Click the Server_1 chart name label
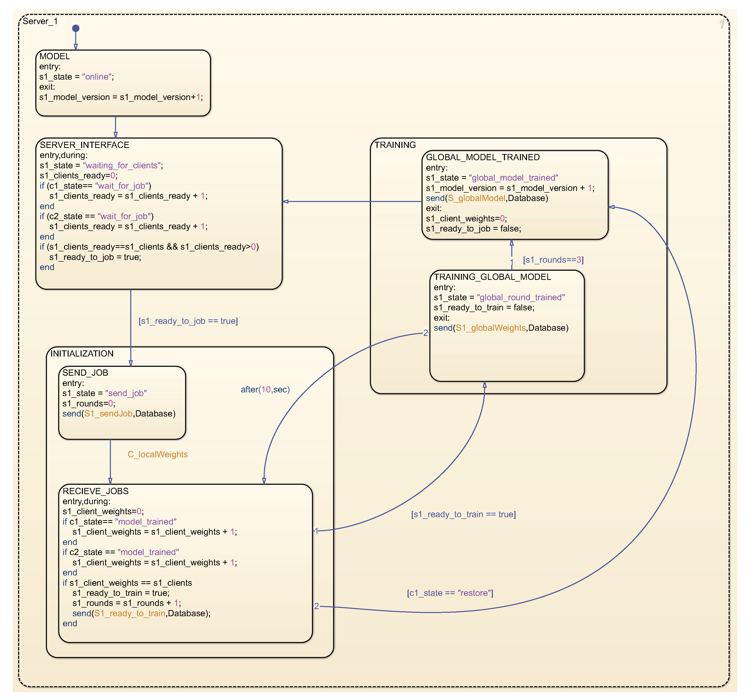The height and width of the screenshot is (700, 750). coord(40,21)
